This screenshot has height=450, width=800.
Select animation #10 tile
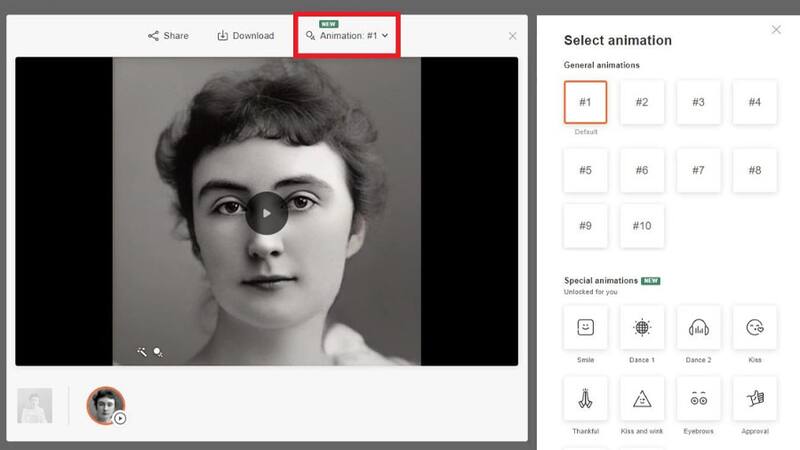(x=641, y=226)
